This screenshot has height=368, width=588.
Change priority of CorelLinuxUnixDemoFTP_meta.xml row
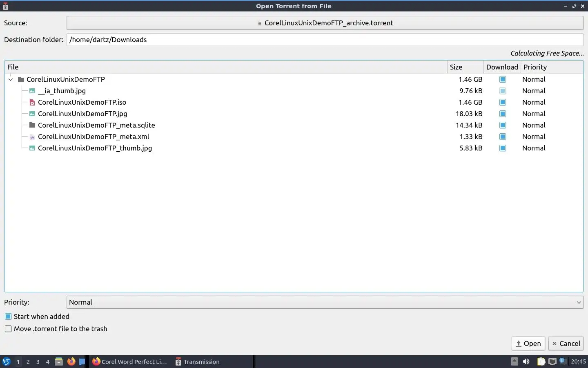(534, 137)
